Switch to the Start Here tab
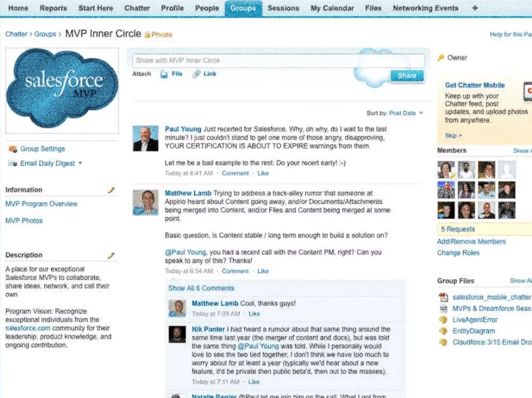532x398 pixels. click(x=96, y=8)
